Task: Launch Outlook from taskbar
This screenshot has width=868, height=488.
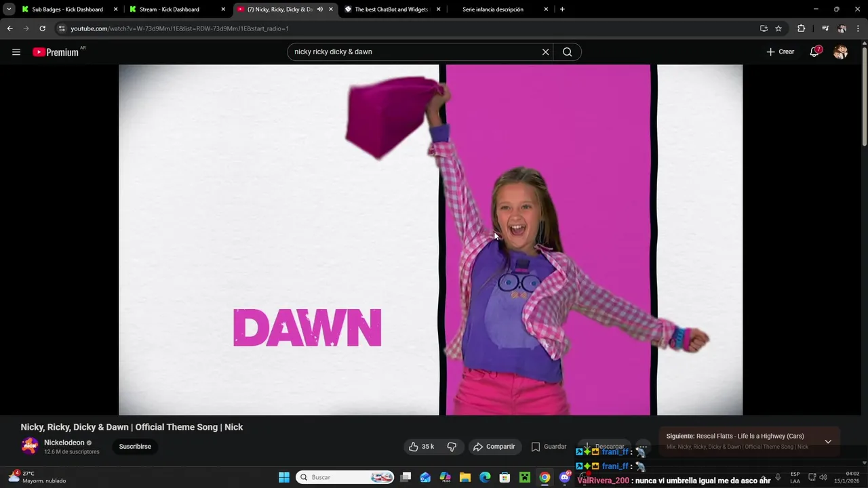Action: tap(425, 477)
